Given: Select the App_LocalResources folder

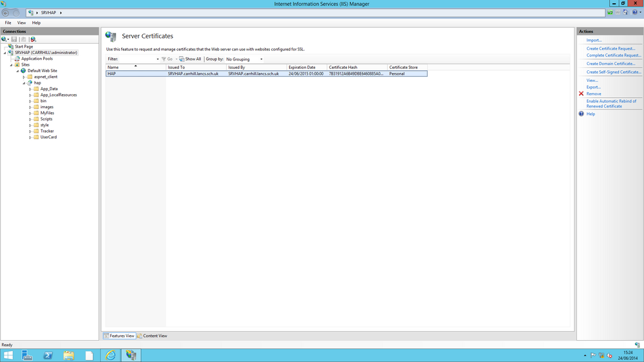Looking at the screenshot, I should (59, 95).
